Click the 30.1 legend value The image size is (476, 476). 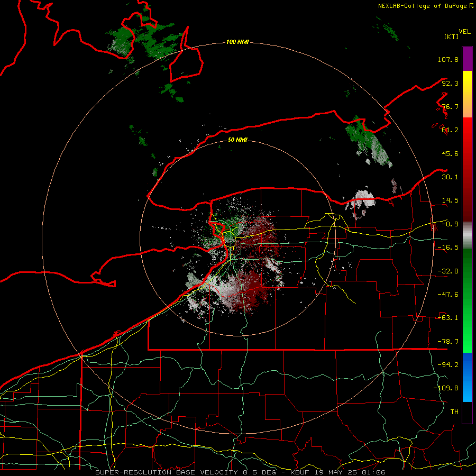tap(450, 177)
